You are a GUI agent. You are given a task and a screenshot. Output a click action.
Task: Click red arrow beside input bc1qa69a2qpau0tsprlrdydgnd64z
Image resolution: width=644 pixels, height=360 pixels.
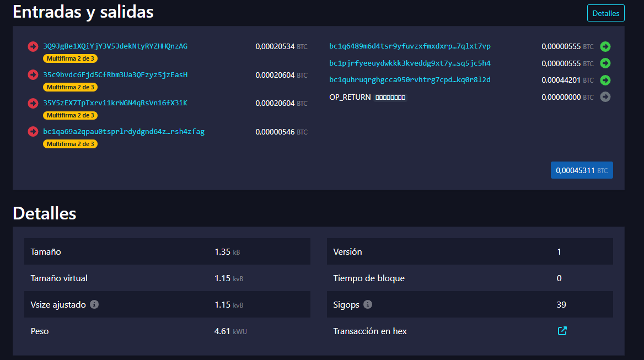(x=33, y=132)
